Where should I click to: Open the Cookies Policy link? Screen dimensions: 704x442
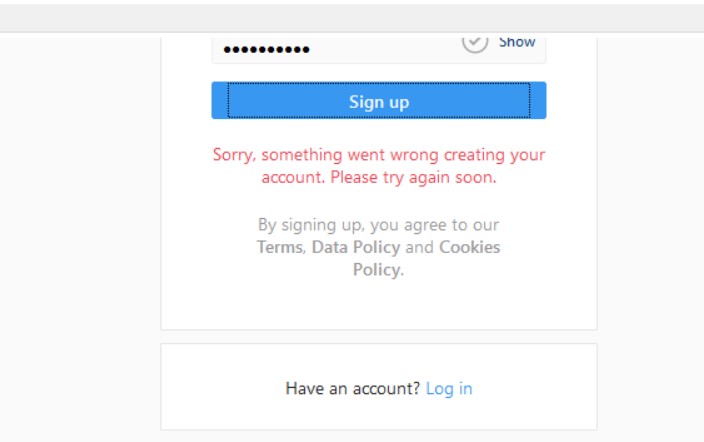click(x=468, y=247)
